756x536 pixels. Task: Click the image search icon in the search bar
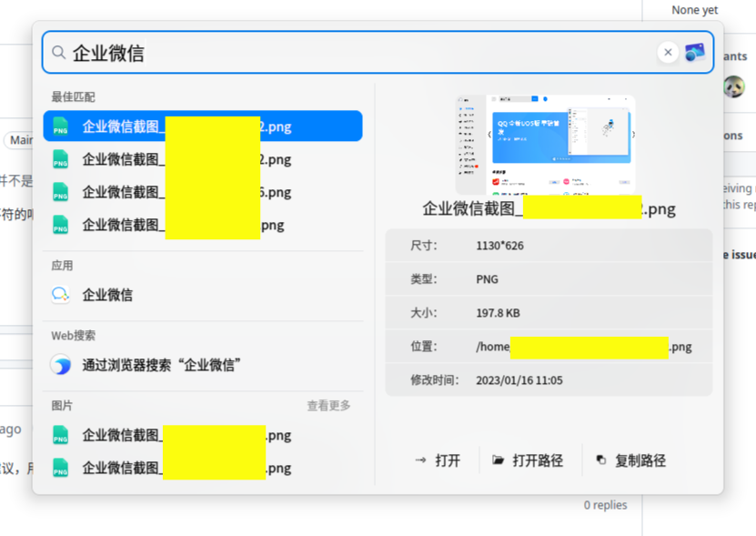[695, 52]
